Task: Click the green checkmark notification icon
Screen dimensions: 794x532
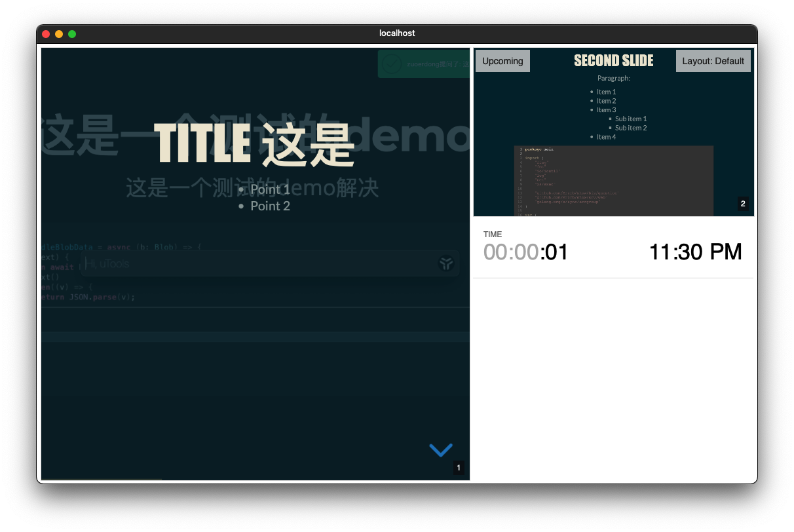Action: pos(392,64)
